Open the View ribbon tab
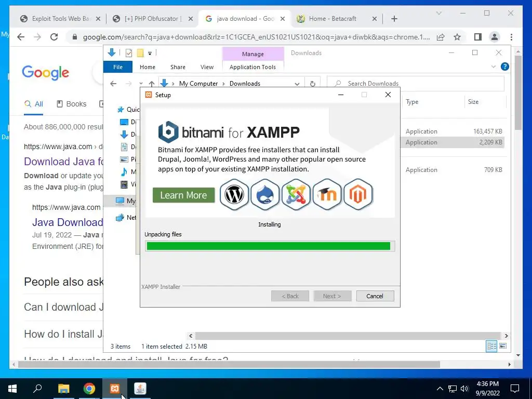Viewport: 532px width, 399px height. click(207, 67)
